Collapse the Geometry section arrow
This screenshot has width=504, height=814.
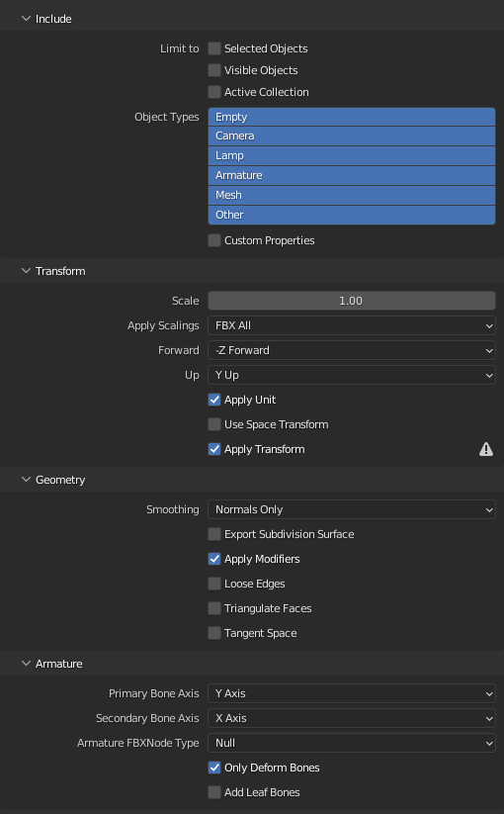26,480
